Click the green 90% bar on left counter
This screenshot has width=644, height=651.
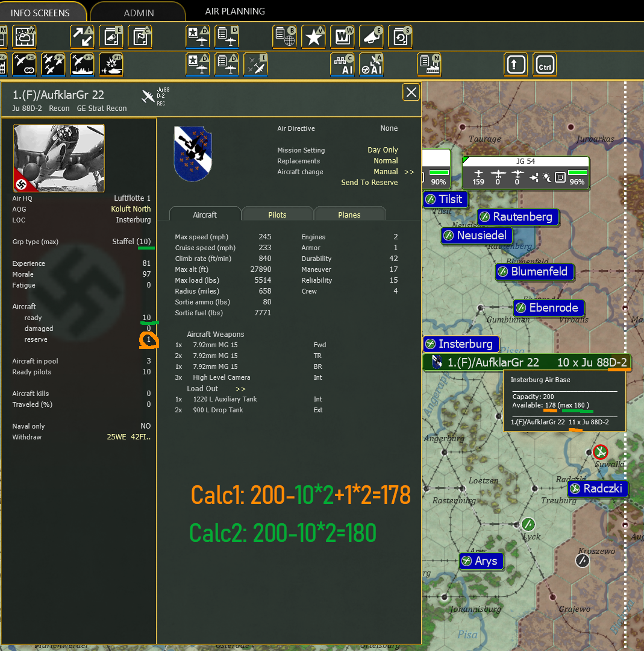439,172
